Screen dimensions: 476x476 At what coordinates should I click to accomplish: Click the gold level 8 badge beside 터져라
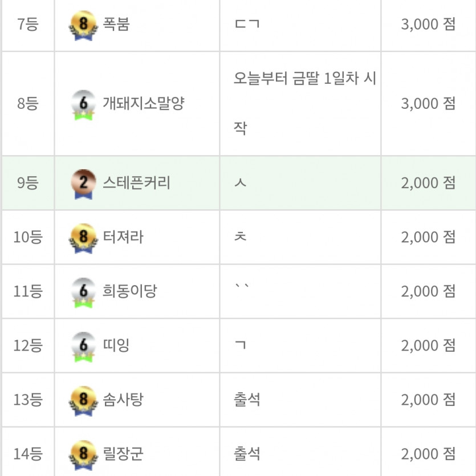click(83, 237)
